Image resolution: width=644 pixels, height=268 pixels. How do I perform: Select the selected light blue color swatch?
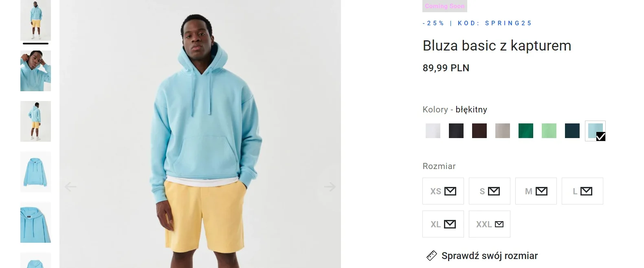(595, 131)
